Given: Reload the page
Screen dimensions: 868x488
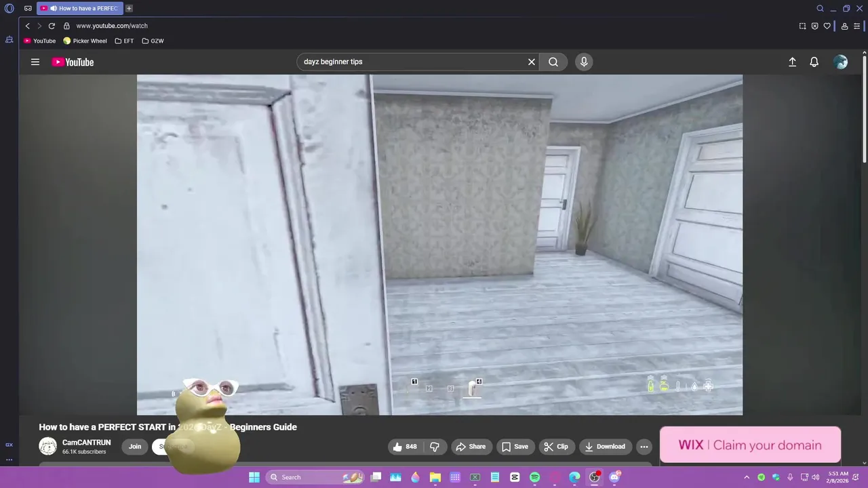Looking at the screenshot, I should pos(52,26).
